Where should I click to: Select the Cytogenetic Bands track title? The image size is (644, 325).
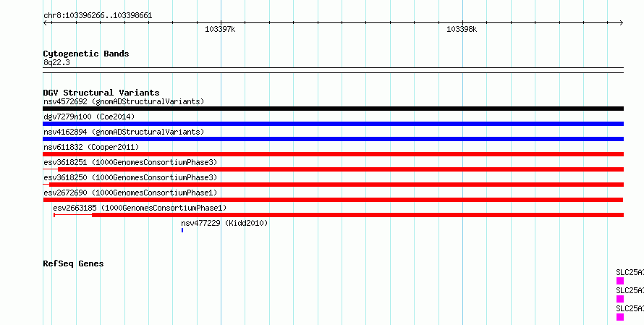coord(86,54)
